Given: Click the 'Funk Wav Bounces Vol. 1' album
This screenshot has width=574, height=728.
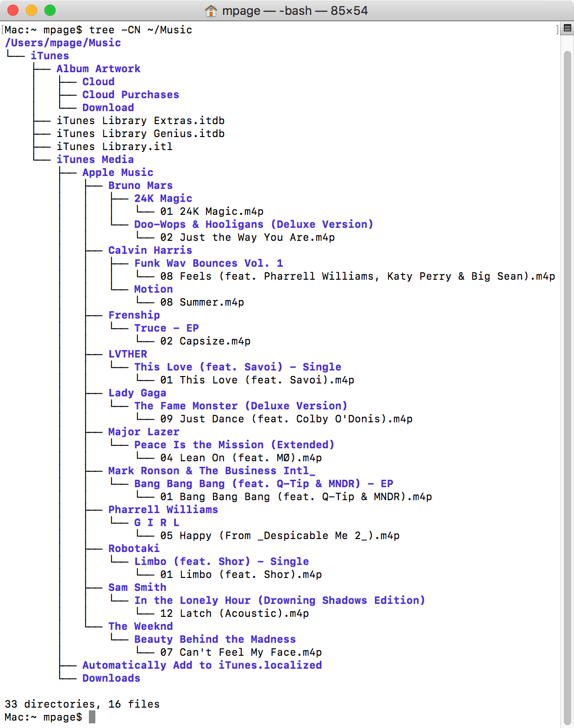Looking at the screenshot, I should tap(208, 263).
